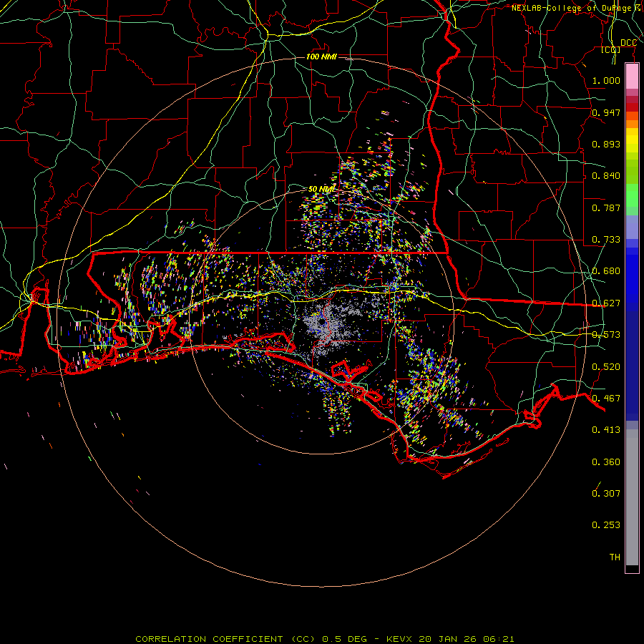This screenshot has height=644, width=644.
Task: Select the 0.467 legend label
Action: pyautogui.click(x=606, y=399)
